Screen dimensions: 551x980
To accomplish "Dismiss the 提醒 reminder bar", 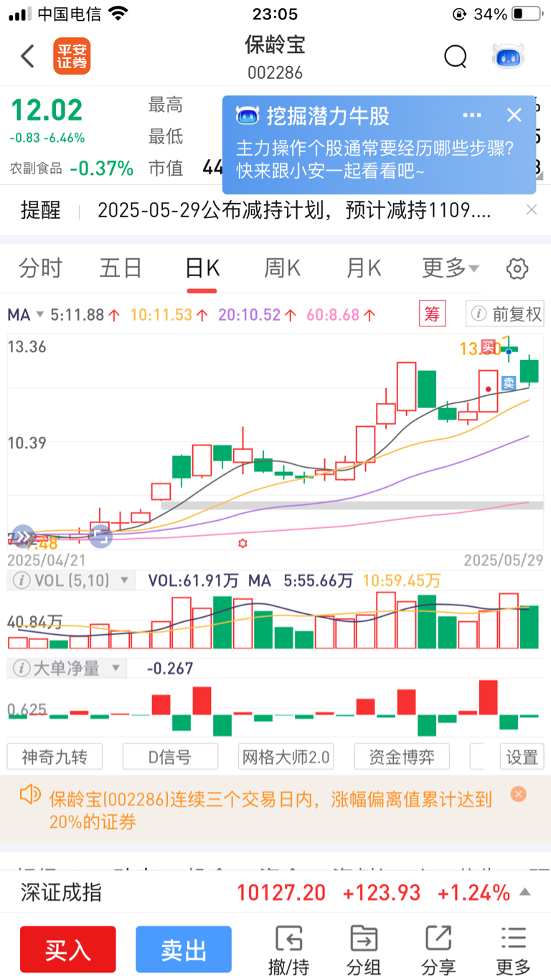I will [532, 209].
